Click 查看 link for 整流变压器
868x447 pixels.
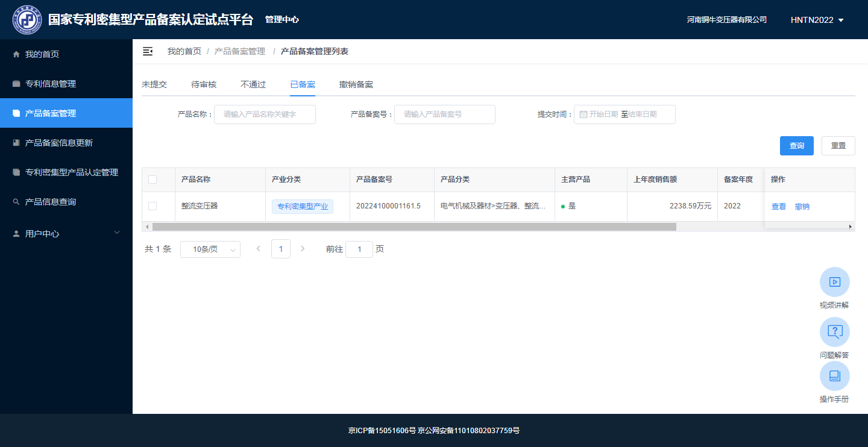(779, 207)
